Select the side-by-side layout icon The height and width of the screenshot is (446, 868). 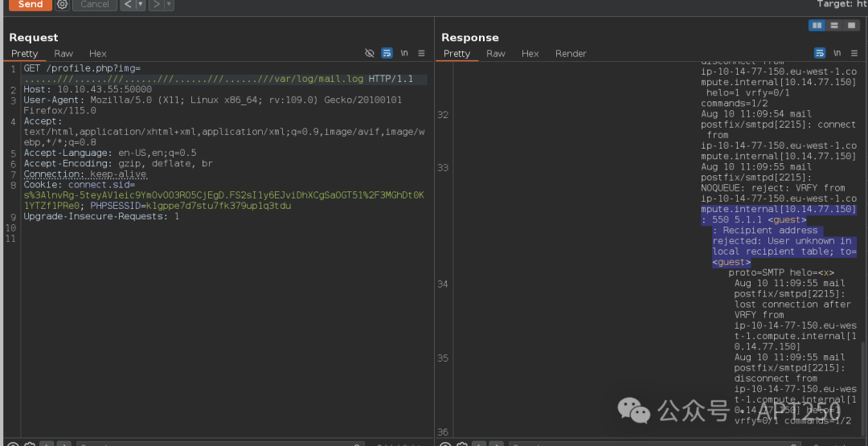coord(817,26)
